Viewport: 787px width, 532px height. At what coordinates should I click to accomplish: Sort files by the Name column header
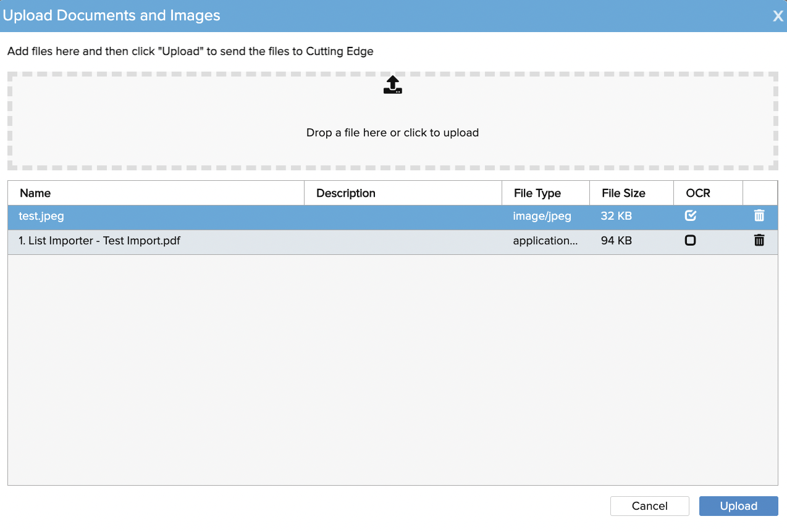point(35,193)
